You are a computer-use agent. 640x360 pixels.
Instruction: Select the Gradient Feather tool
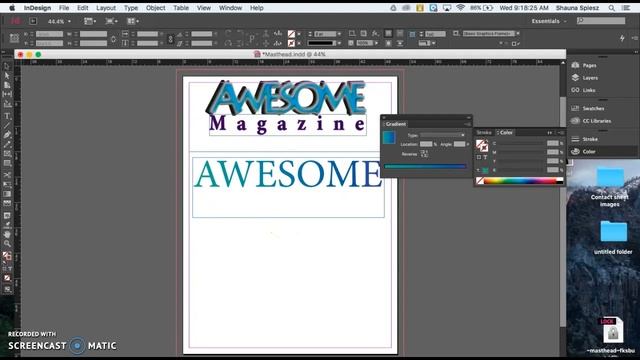[x=7, y=203]
